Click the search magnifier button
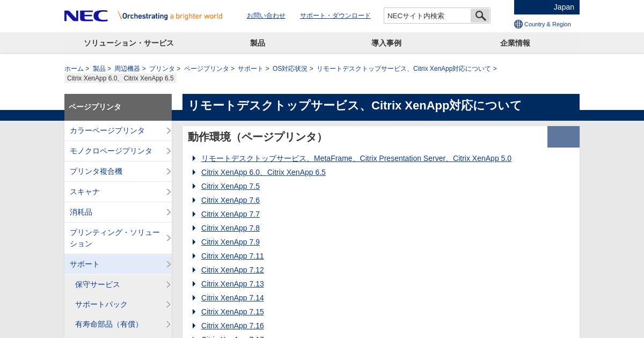Viewport: 644px width, 338px height. [x=480, y=16]
